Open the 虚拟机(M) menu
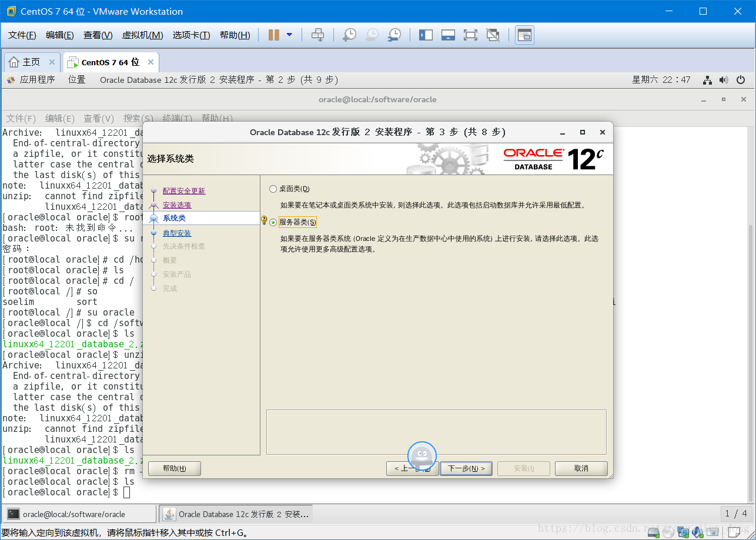The image size is (756, 540). tap(142, 35)
